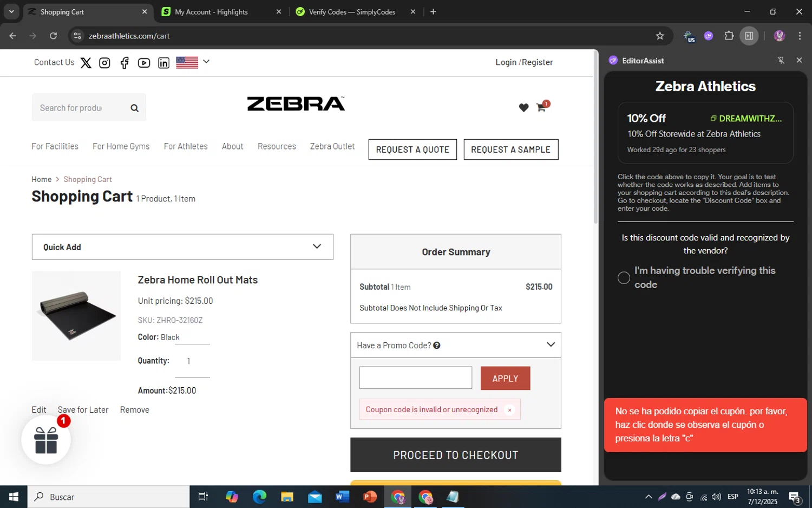Open the Zebra Home Roll Out Mats title

point(198,280)
